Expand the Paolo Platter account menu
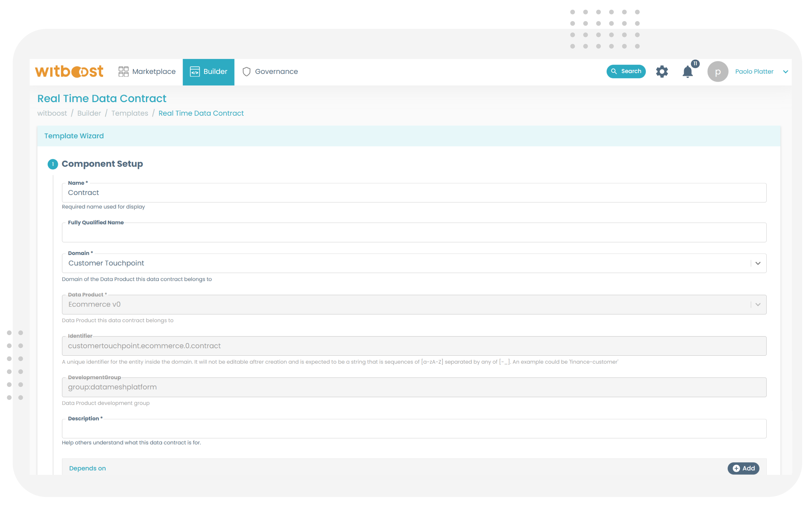This screenshot has width=812, height=508. click(786, 72)
